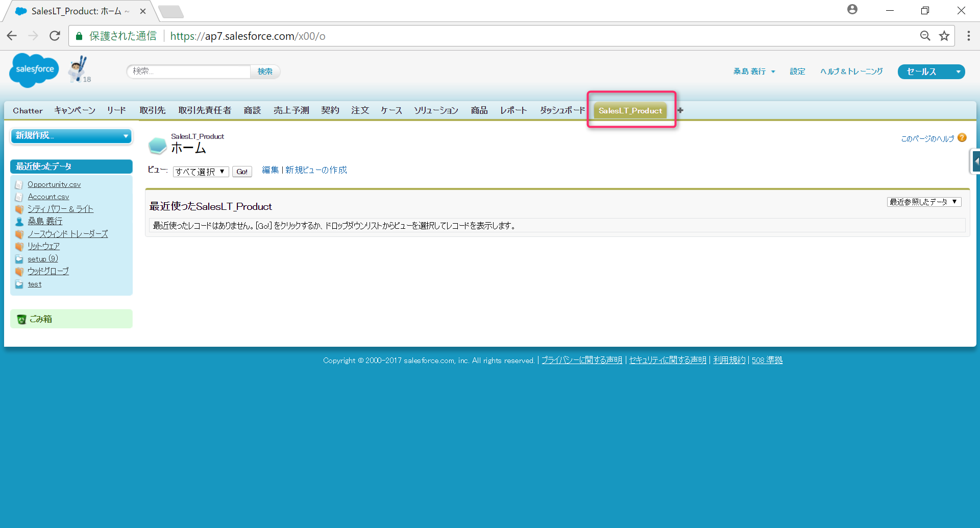Open the ごみ箱 recycle bin
This screenshot has width=980, height=528.
[40, 318]
